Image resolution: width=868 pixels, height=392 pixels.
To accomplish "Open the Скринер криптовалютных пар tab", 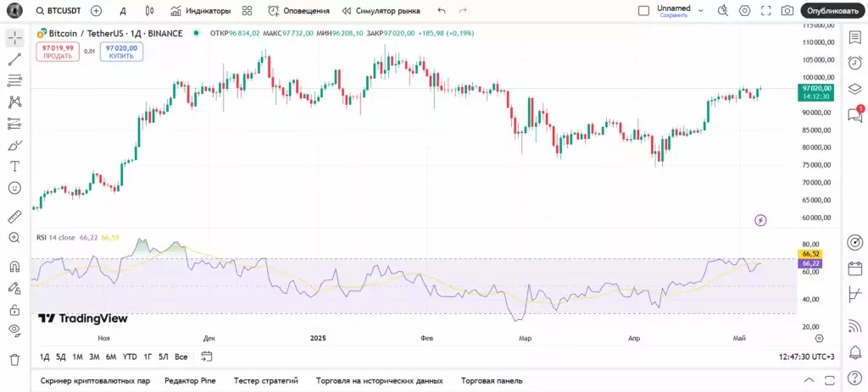I will (x=95, y=380).
